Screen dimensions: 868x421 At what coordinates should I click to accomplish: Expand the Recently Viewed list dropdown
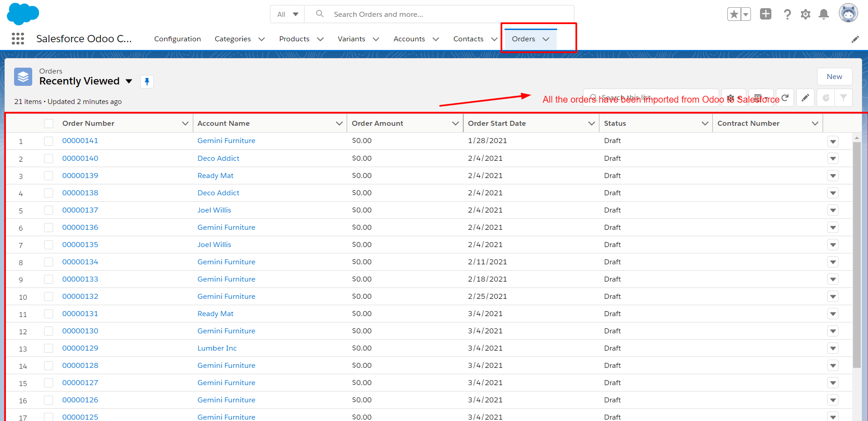coord(129,81)
